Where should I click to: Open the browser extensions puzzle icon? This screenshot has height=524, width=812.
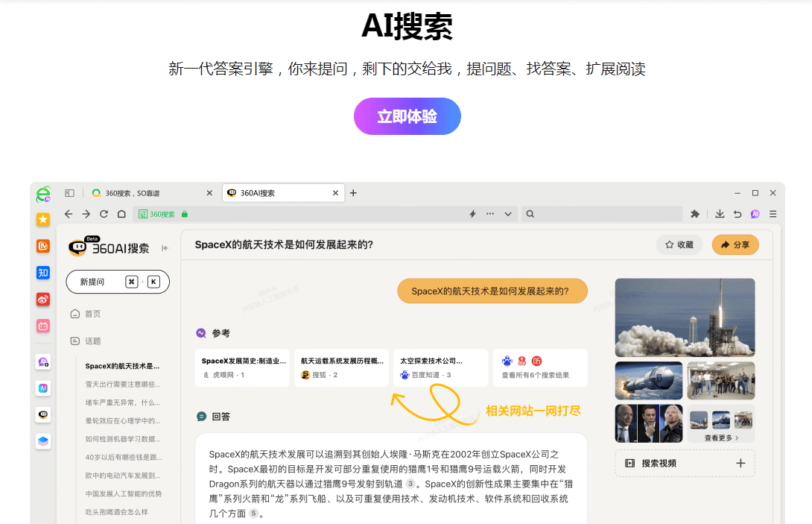(x=694, y=214)
